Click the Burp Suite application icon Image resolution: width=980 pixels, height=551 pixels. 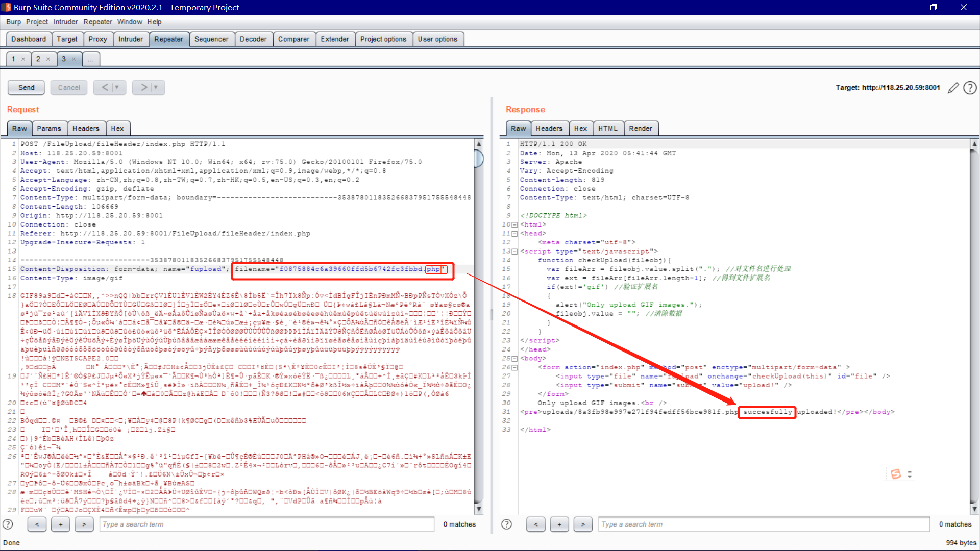point(6,7)
